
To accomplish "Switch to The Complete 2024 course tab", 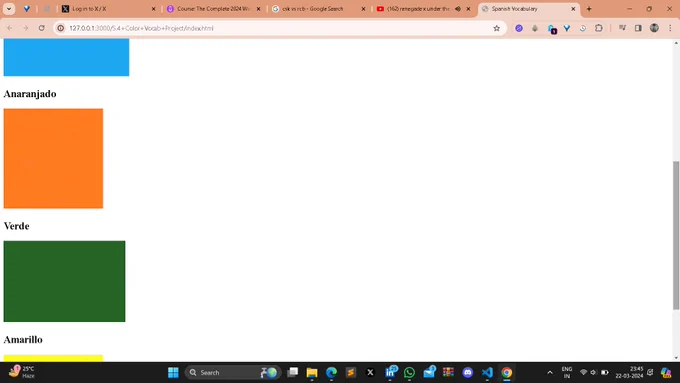I will click(214, 9).
